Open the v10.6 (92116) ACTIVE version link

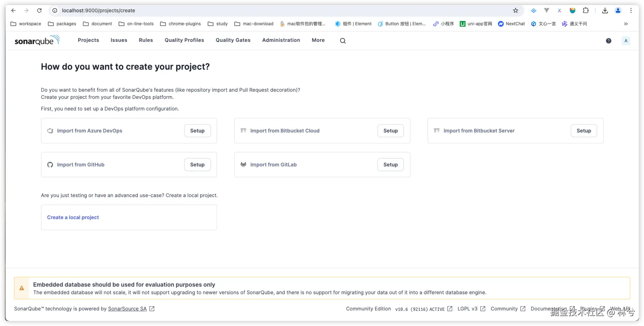pos(424,309)
